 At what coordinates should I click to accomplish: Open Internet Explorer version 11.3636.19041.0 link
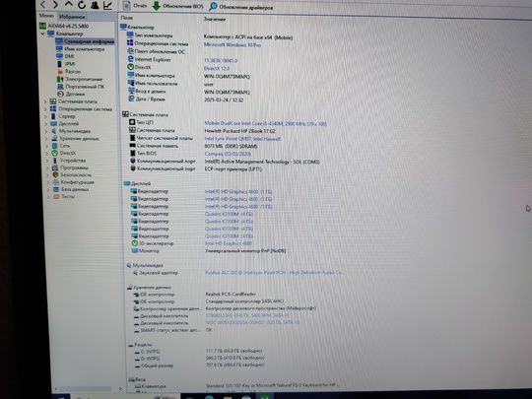pyautogui.click(x=221, y=60)
